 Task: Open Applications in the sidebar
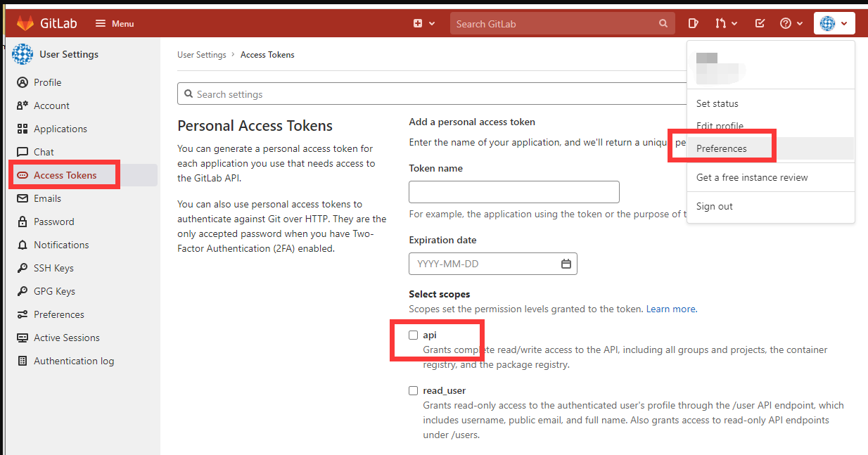[60, 129]
